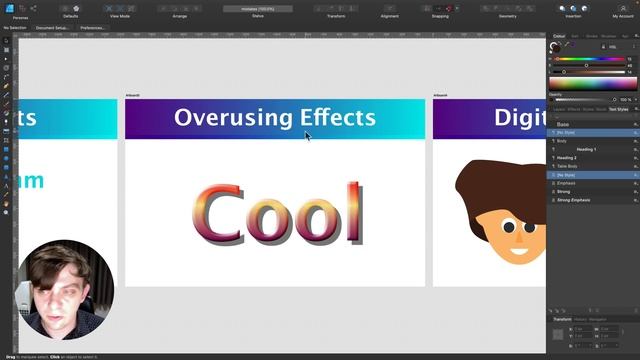This screenshot has height=360, width=640.
Task: Open the snapping options dropdown arrow
Action: (457, 8)
